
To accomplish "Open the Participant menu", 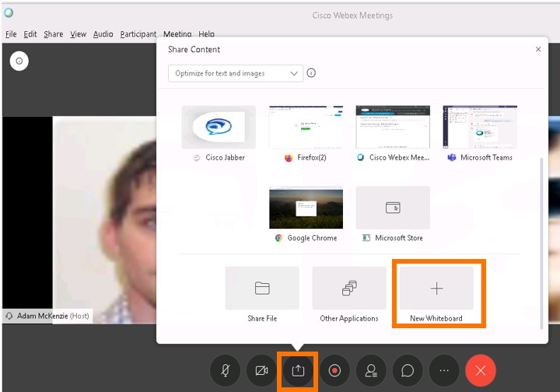I will [x=138, y=34].
